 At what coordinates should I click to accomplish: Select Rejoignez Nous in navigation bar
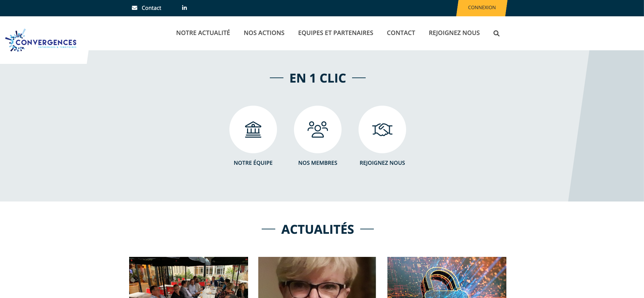click(x=454, y=33)
